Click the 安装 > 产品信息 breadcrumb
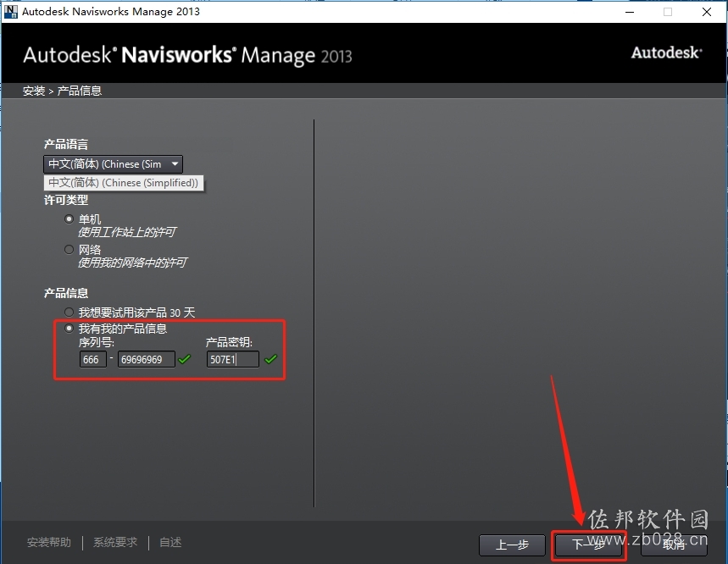The width and height of the screenshot is (728, 564). (62, 91)
